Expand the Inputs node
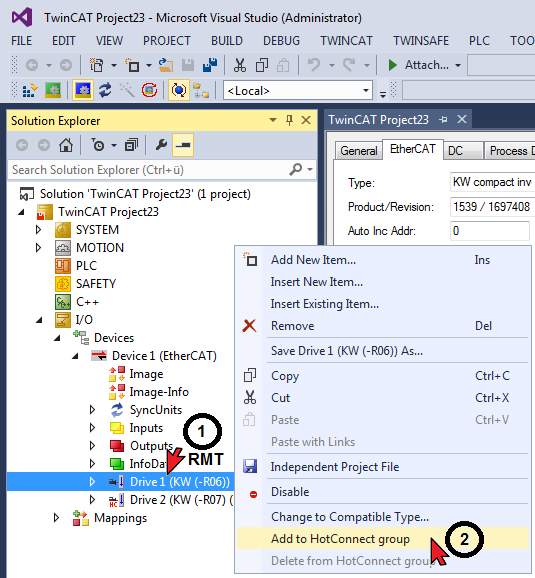Image resolution: width=535 pixels, height=578 pixels. 93,428
